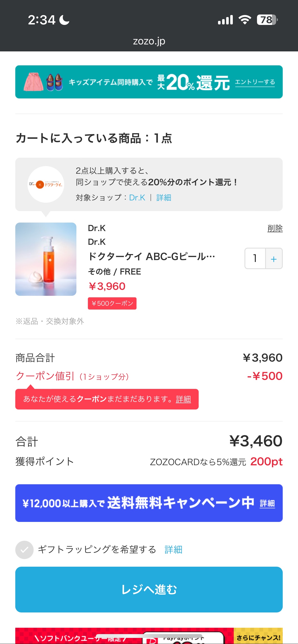The image size is (298, 644).
Task: Tap the cellular signal bars icon
Action: [x=225, y=20]
